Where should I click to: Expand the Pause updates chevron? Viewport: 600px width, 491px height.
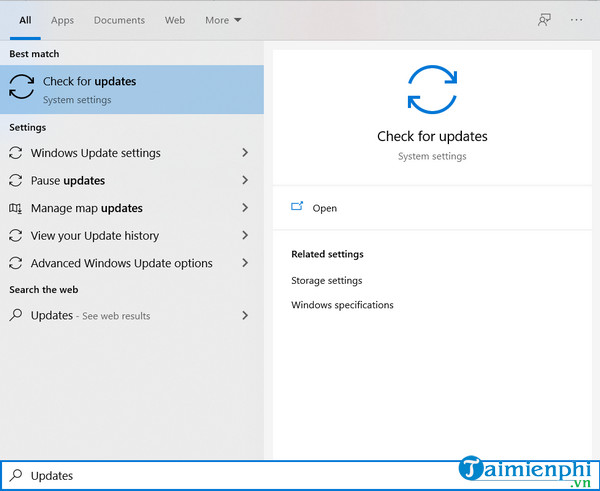point(245,180)
